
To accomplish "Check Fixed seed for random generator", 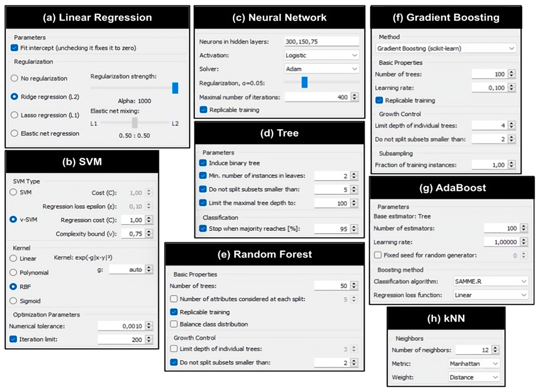I will pyautogui.click(x=378, y=255).
